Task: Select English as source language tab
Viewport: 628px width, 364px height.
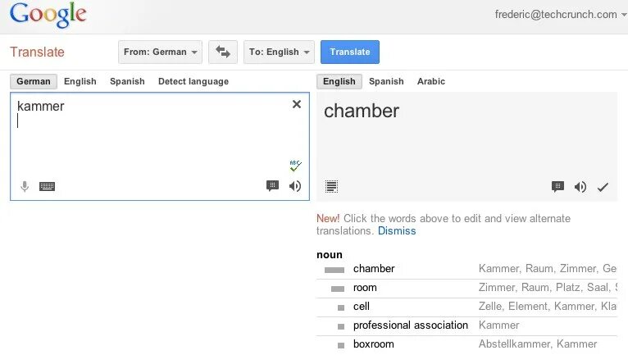Action: tap(80, 81)
